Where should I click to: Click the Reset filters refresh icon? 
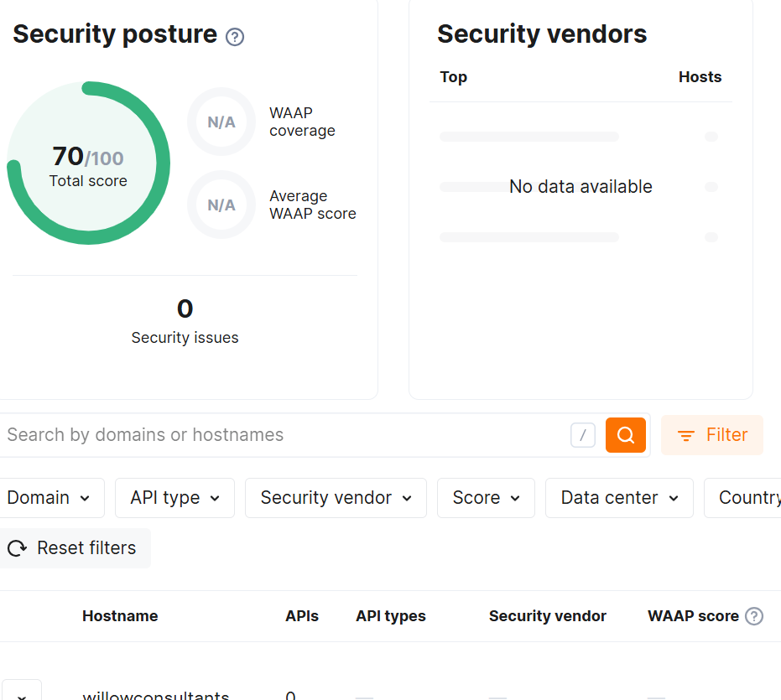(x=17, y=548)
